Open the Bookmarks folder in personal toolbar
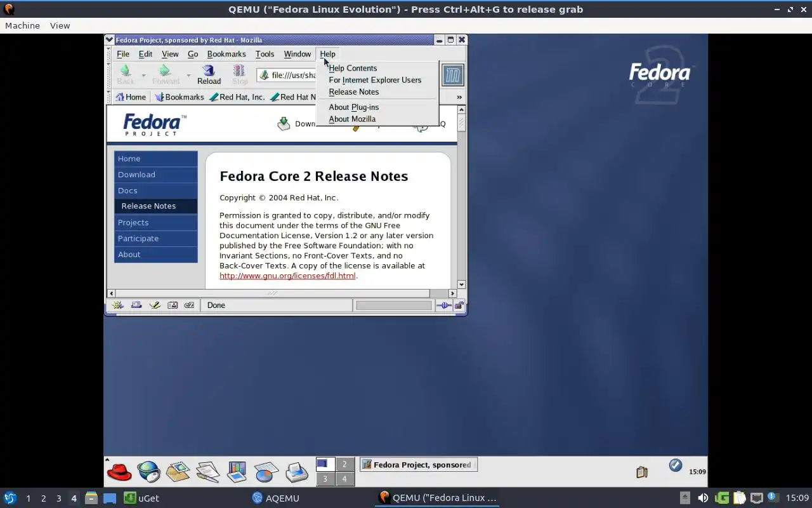The height and width of the screenshot is (508, 812). (x=180, y=97)
